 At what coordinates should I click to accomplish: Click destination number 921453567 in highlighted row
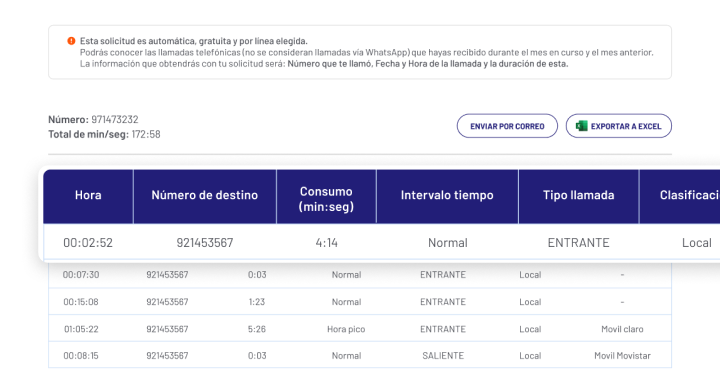click(x=205, y=242)
